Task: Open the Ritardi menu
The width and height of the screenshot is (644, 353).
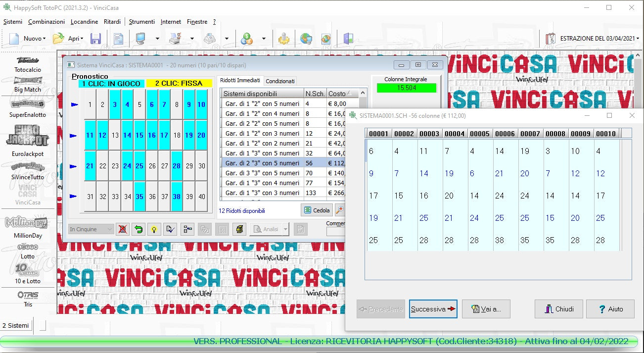Action: coord(112,22)
